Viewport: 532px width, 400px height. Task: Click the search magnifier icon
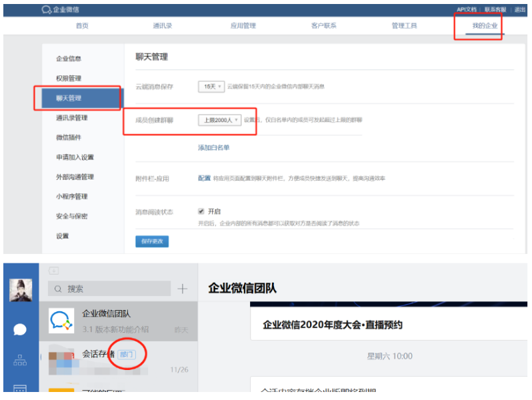coord(58,289)
